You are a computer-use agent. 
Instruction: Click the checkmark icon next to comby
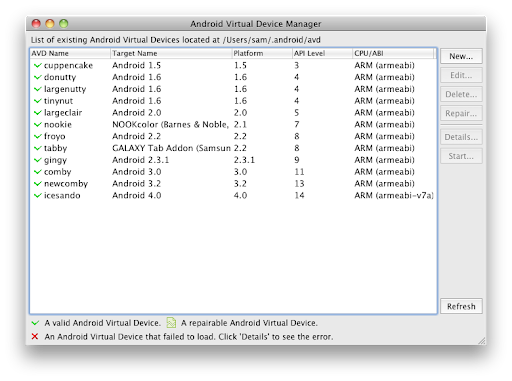click(x=37, y=172)
